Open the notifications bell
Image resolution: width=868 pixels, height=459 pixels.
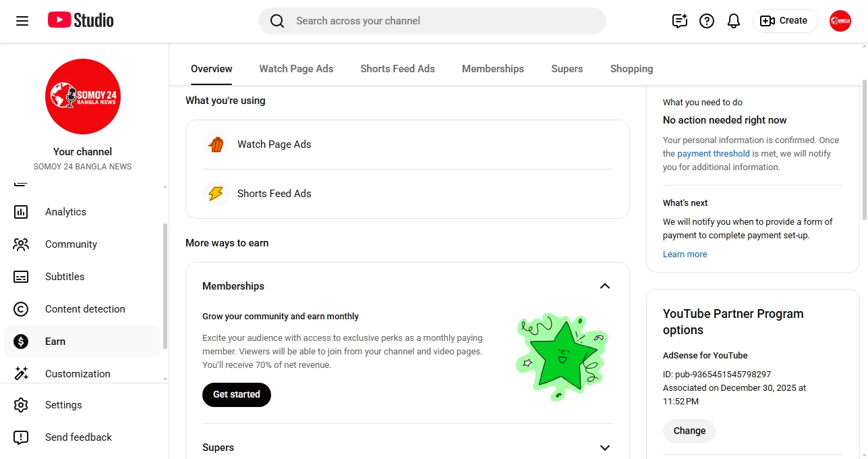coord(734,21)
